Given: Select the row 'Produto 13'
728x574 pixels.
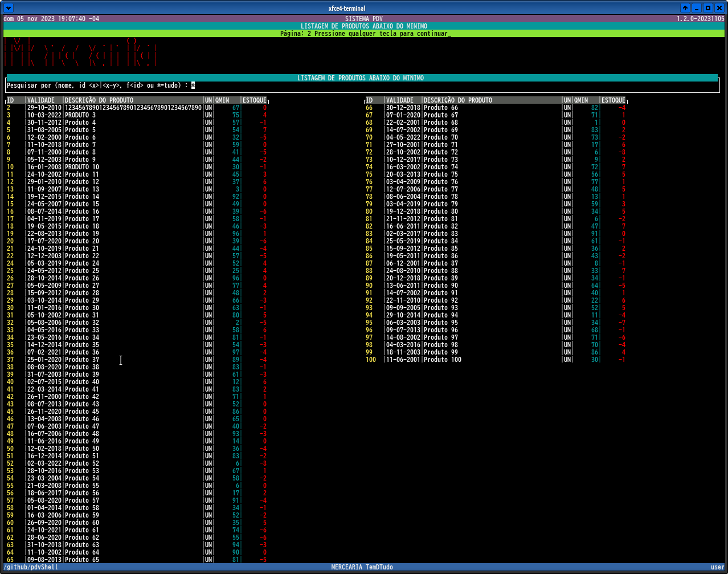Looking at the screenshot, I should 137,189.
